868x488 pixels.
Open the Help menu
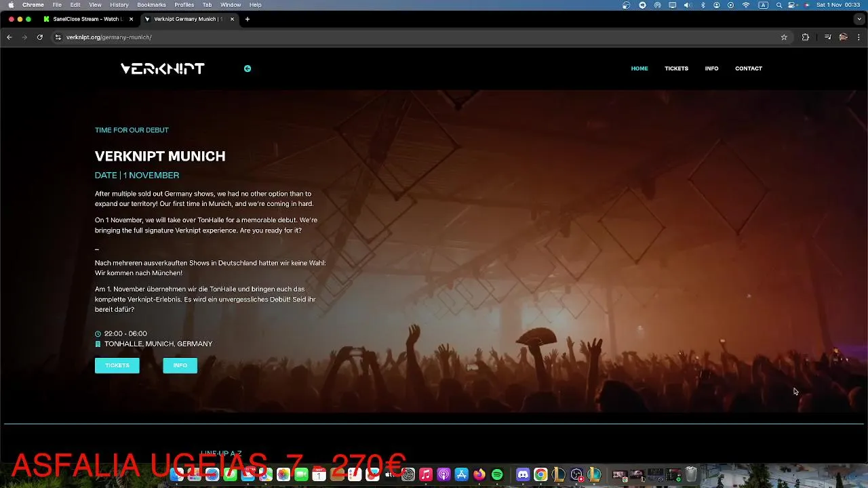point(255,5)
